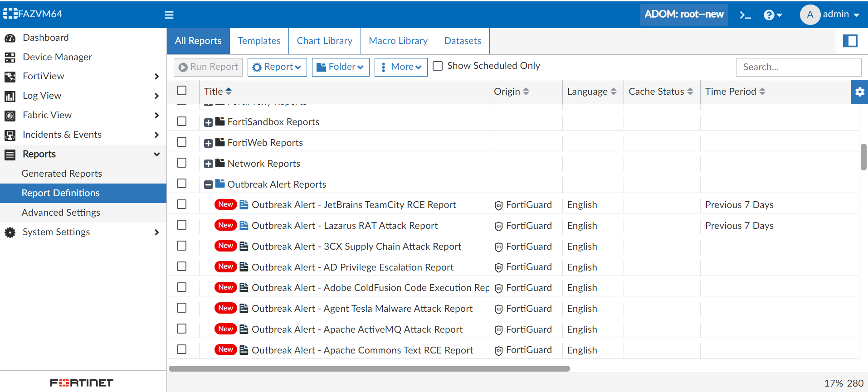The width and height of the screenshot is (868, 392).
Task: Open the CLI console icon
Action: (745, 15)
